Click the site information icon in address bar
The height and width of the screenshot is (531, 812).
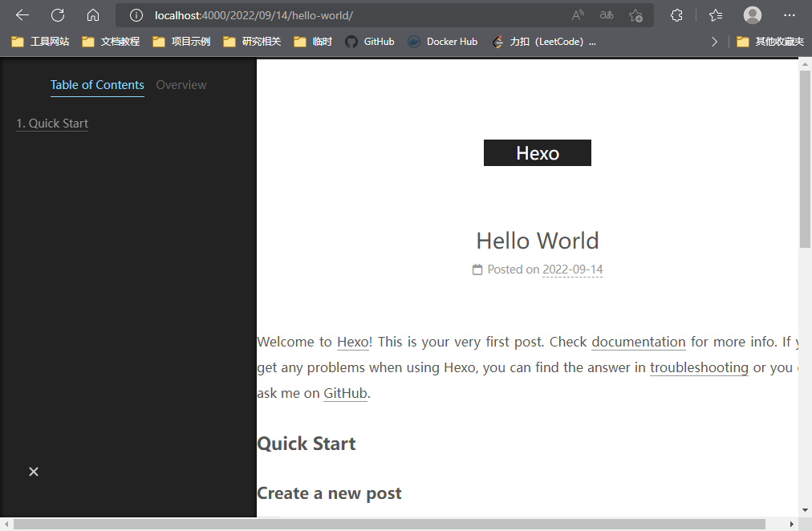pos(136,15)
